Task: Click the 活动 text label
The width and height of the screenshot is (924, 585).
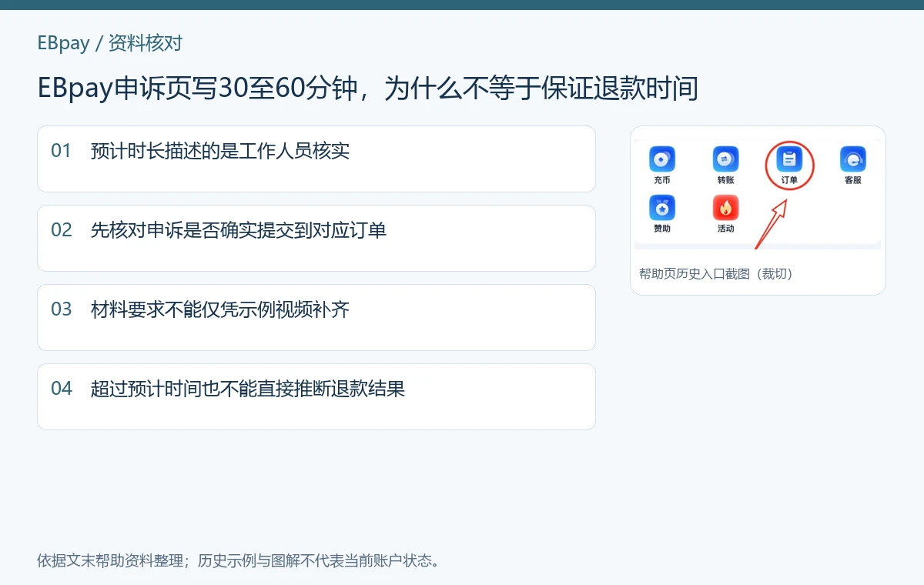Action: pos(725,229)
